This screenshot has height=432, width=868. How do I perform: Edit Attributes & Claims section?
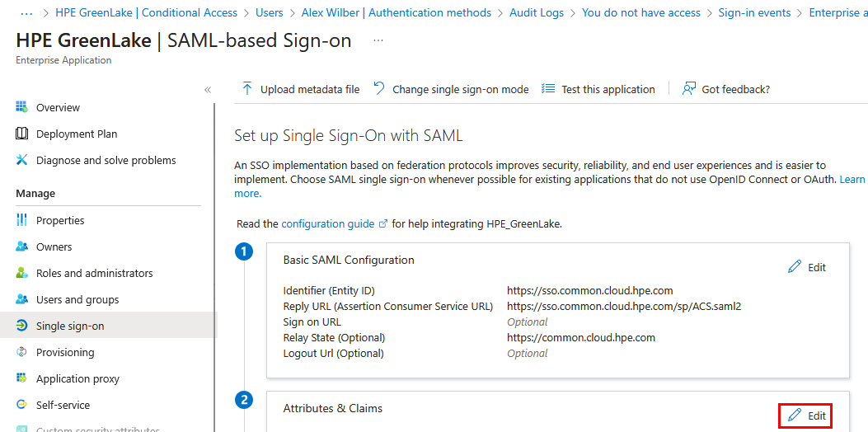coord(807,416)
